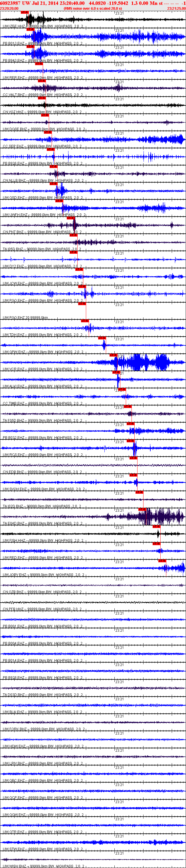
Task: Click the start time 23:20:20.00 label
Action: tap(9, 8)
